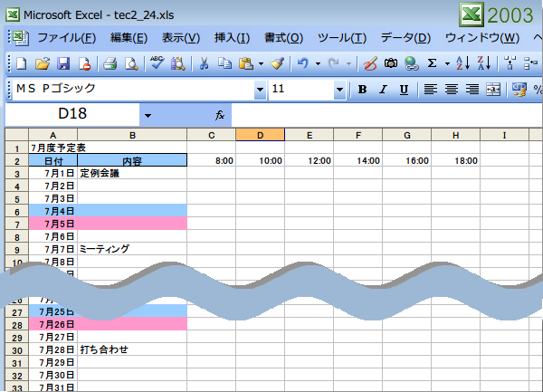Toggle Bold formatting
Viewport: 543px width, 392px height.
tap(362, 90)
